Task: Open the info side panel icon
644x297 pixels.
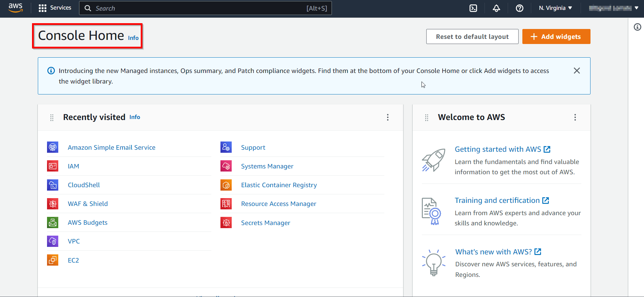Action: [638, 27]
